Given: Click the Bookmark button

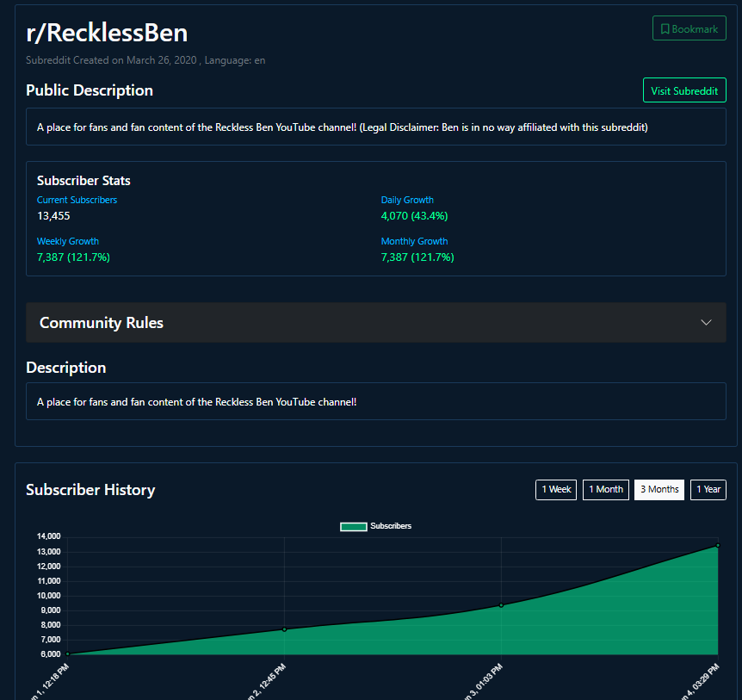Looking at the screenshot, I should pyautogui.click(x=689, y=28).
